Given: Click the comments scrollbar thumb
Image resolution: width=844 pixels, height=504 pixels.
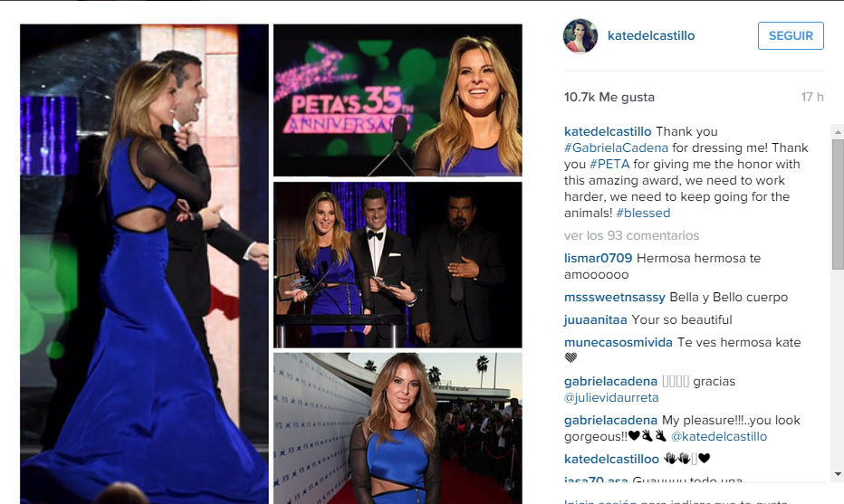Looking at the screenshot, I should click(838, 204).
